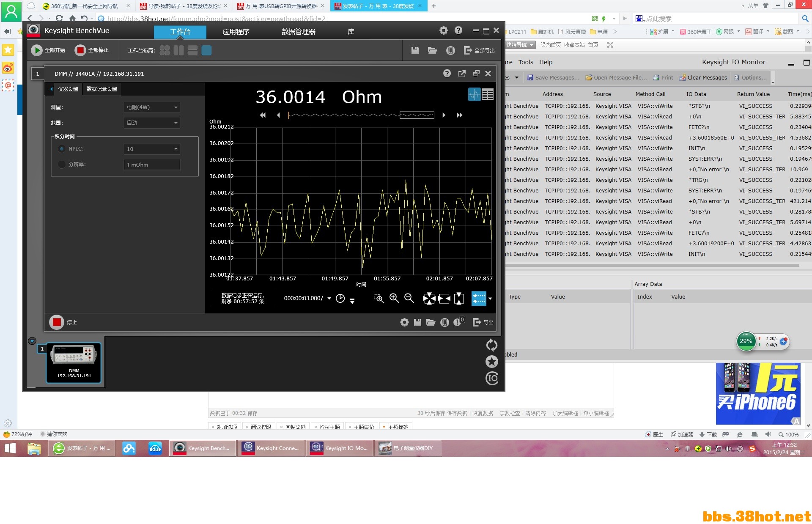812x524 pixels.
Task: Click 全部停止 stop all button
Action: 92,50
